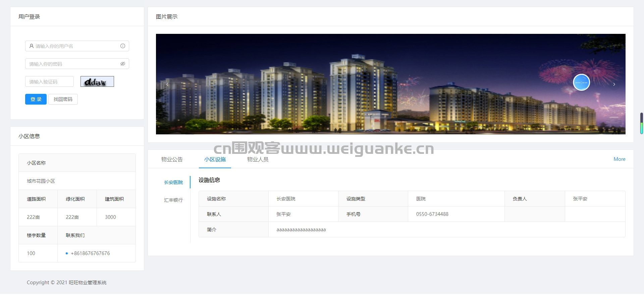The height and width of the screenshot is (308, 644).
Task: Click the 简介 label cell
Action: click(x=234, y=230)
